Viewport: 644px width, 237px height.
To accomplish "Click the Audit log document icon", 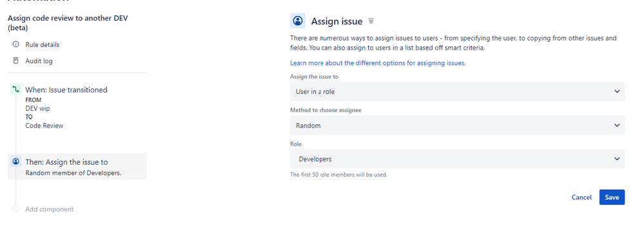I will coord(16,61).
